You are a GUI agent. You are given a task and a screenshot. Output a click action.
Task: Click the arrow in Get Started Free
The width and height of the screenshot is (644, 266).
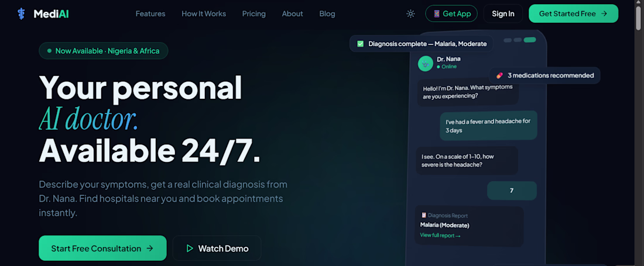coord(604,13)
